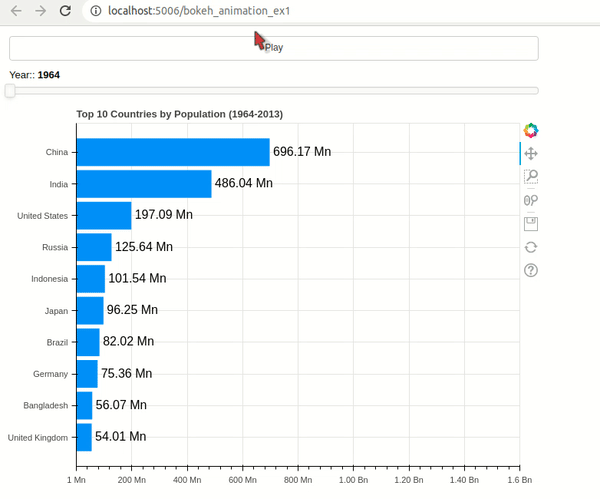This screenshot has width=600, height=499.
Task: Click the China population bar
Action: (173, 152)
